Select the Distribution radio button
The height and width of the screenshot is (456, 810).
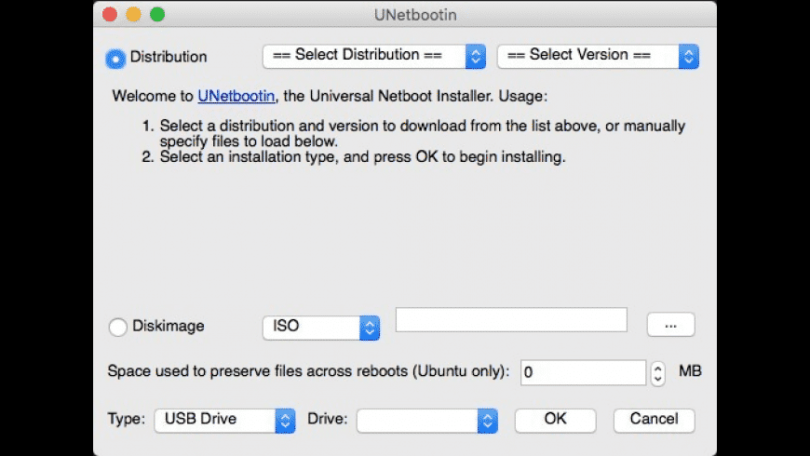pyautogui.click(x=116, y=58)
